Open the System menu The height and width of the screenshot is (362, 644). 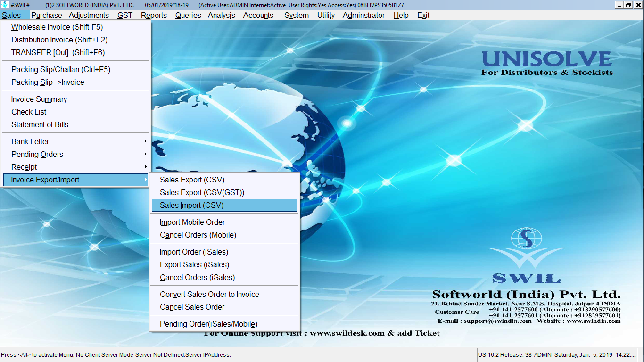coord(297,15)
